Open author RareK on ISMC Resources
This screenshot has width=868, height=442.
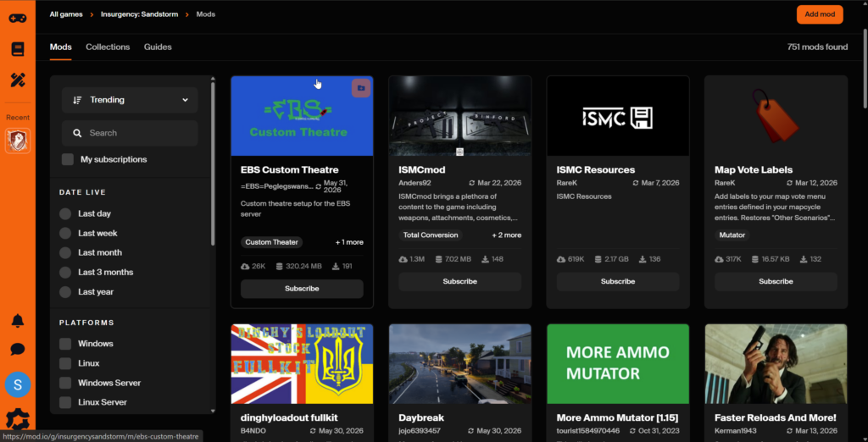pyautogui.click(x=567, y=183)
